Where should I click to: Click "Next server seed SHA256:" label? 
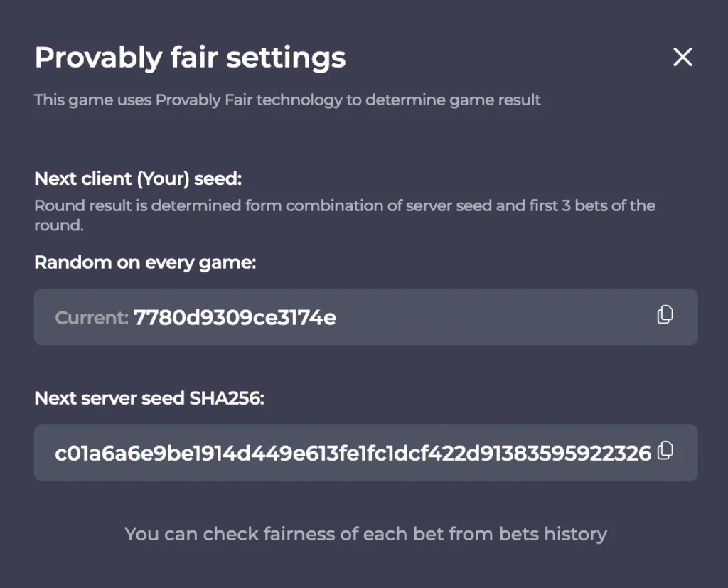[x=149, y=399]
